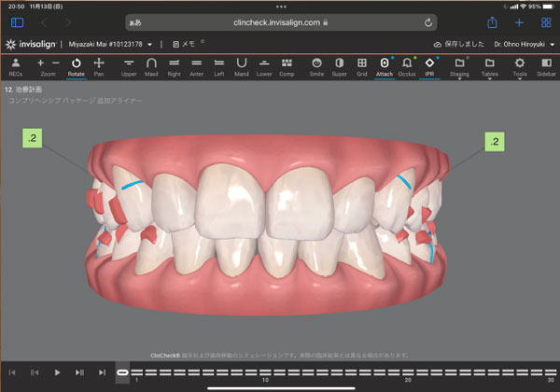The height and width of the screenshot is (392, 560).
Task: Show the Anter front view
Action: tap(196, 67)
